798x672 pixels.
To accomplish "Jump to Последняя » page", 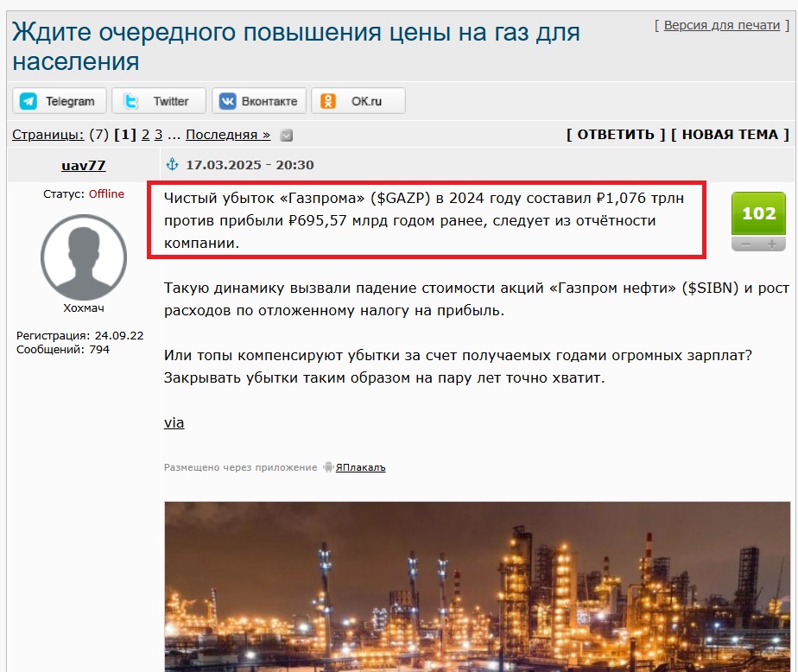I will tap(228, 135).
